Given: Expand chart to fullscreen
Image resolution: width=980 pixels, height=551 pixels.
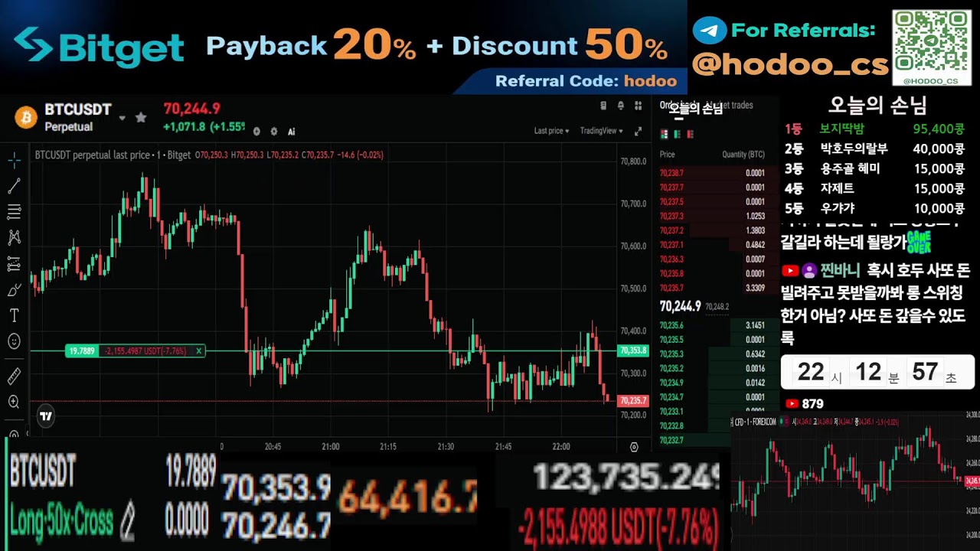Looking at the screenshot, I should tap(639, 132).
